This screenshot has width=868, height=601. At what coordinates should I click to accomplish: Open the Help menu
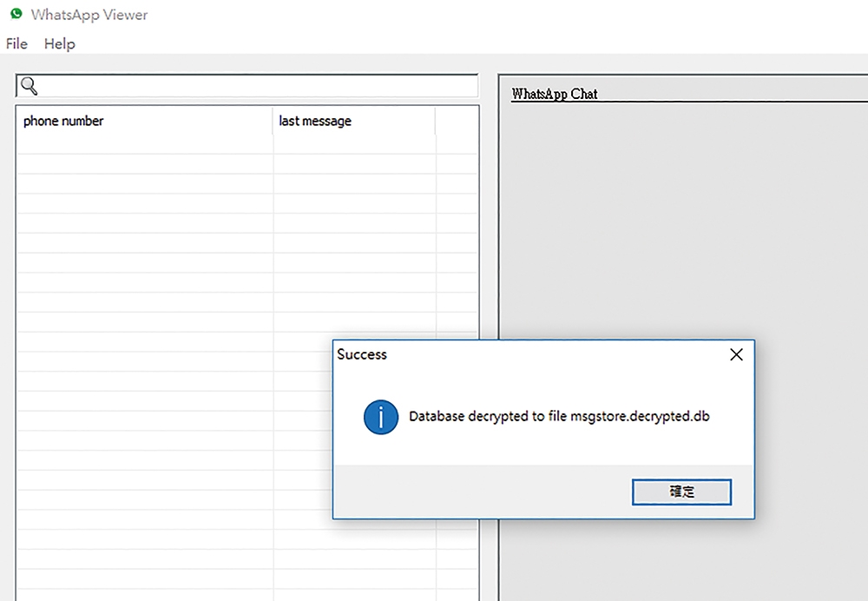pos(59,43)
